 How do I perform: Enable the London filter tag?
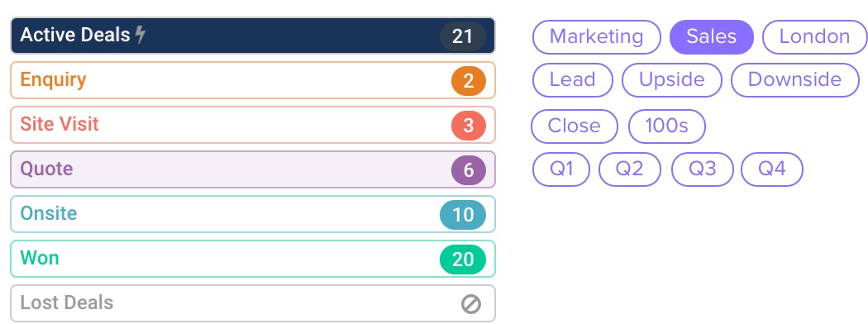(814, 37)
